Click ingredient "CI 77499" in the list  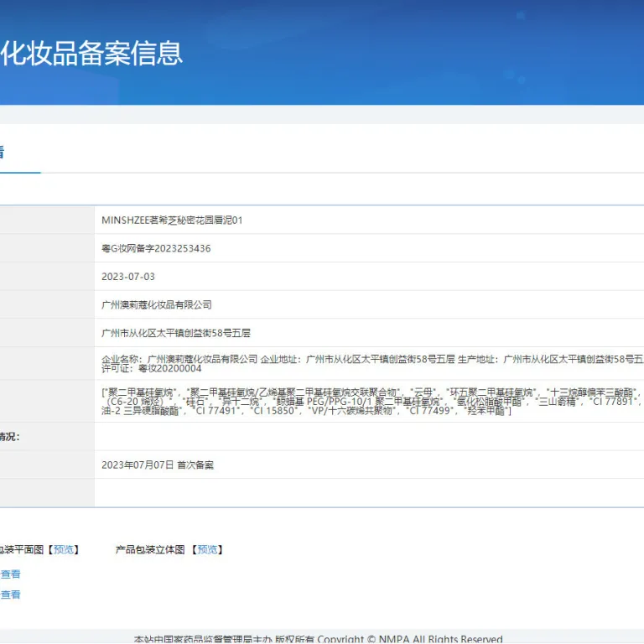click(430, 411)
